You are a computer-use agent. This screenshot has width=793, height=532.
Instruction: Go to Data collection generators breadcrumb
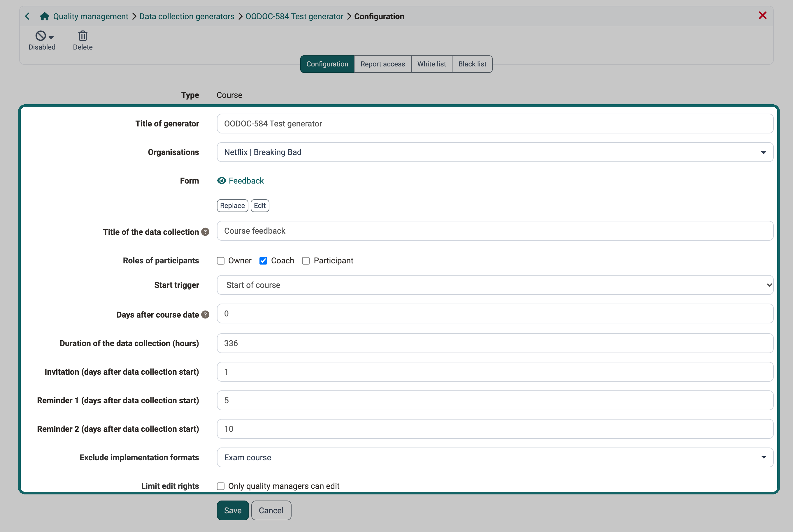[187, 16]
